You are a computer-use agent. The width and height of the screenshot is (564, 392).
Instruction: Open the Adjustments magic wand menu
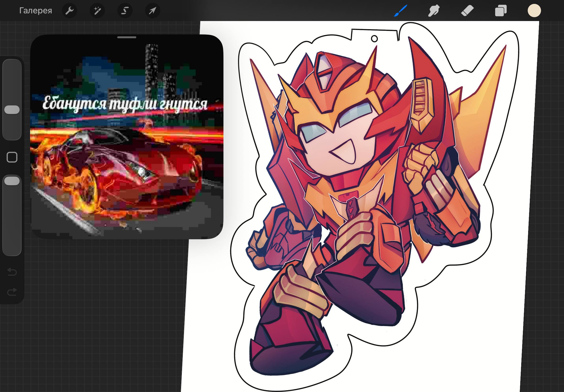97,11
